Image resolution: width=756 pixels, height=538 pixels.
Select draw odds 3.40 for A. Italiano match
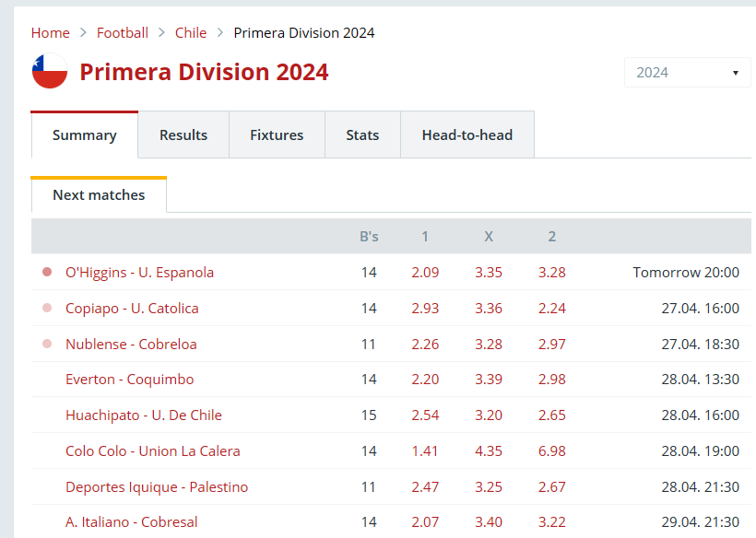coord(489,521)
